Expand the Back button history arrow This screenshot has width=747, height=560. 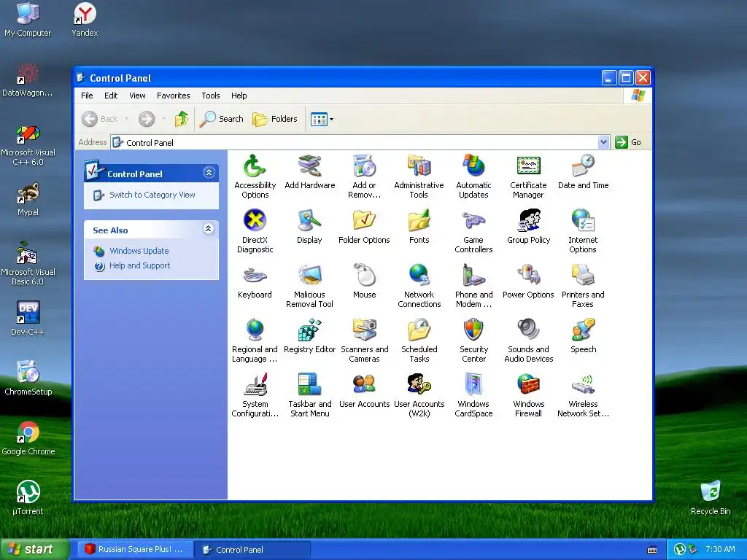tap(126, 119)
